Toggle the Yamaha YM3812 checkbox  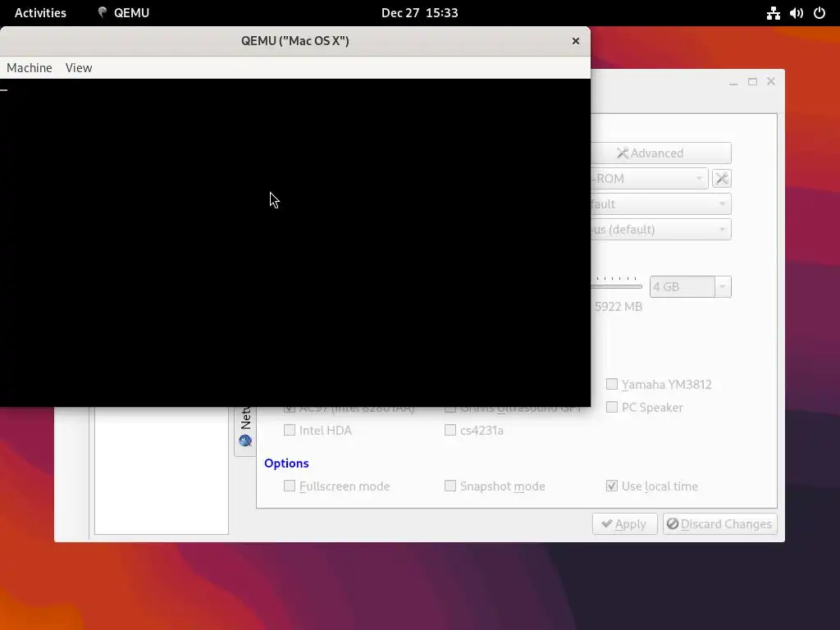(611, 384)
